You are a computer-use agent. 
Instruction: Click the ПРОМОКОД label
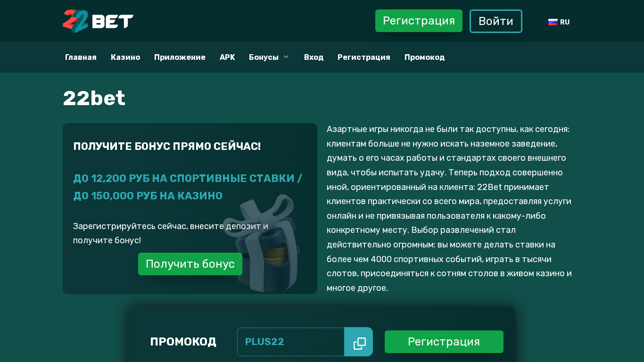coord(183,342)
